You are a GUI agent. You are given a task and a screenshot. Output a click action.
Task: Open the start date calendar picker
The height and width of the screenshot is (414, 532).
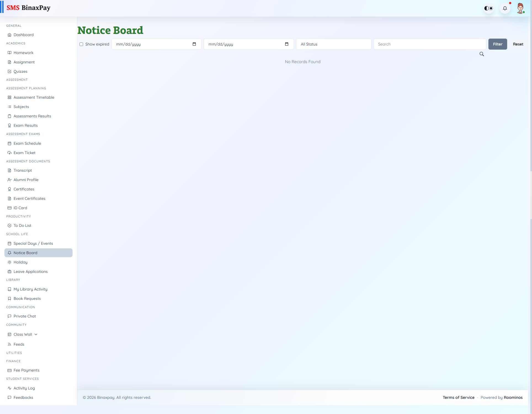[x=194, y=44]
